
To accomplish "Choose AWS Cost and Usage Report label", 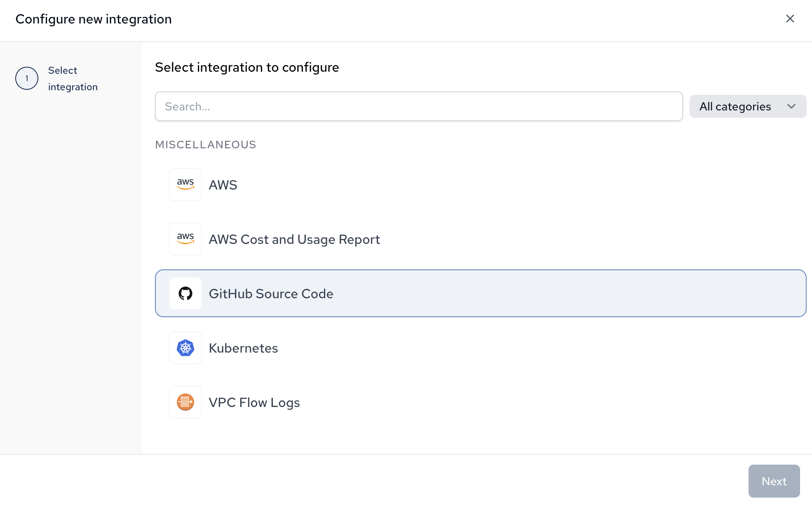I will (x=294, y=239).
